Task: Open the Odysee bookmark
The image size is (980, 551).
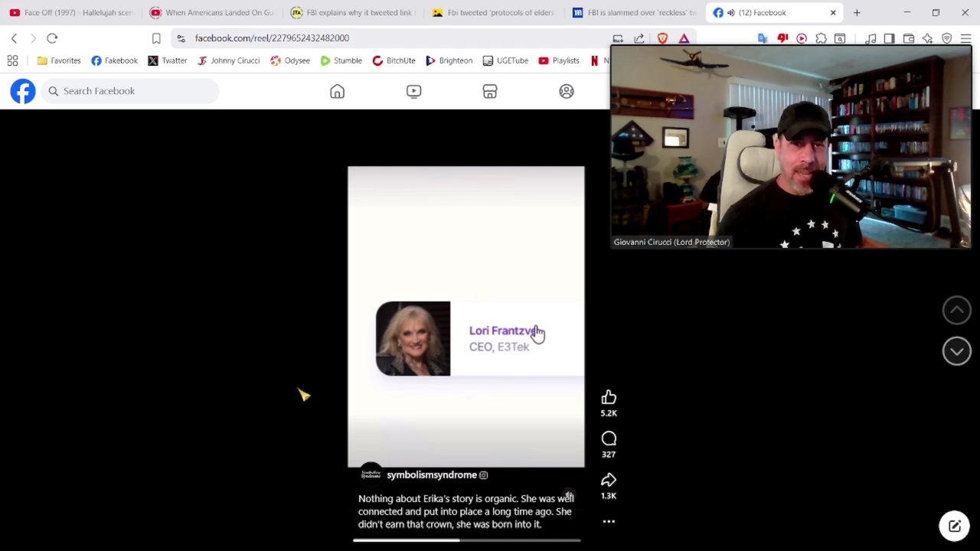Action: pyautogui.click(x=290, y=60)
